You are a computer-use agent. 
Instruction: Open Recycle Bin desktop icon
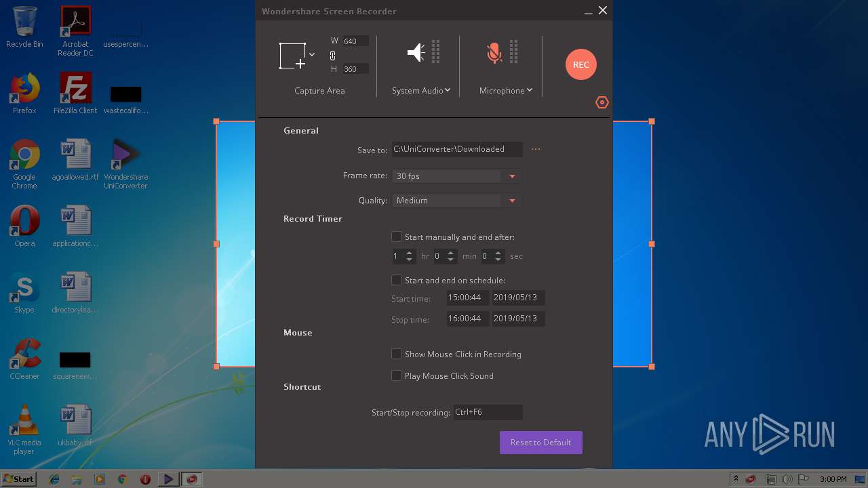24,27
